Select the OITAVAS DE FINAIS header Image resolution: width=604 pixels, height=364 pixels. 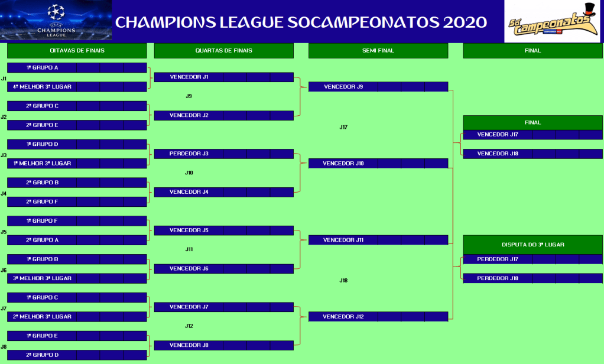pyautogui.click(x=77, y=51)
